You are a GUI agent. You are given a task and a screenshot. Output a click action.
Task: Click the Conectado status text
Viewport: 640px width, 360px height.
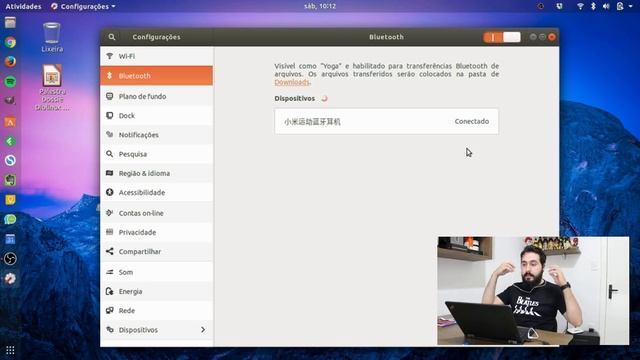471,121
